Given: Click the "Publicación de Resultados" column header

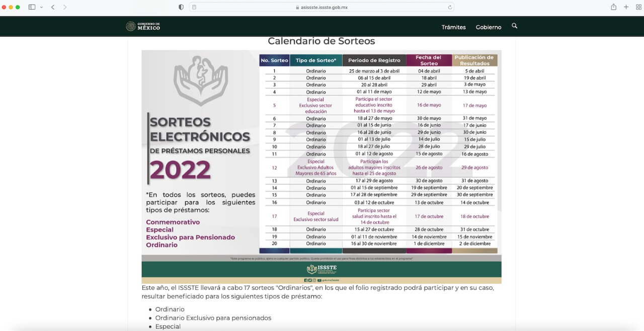Looking at the screenshot, I should tap(474, 60).
